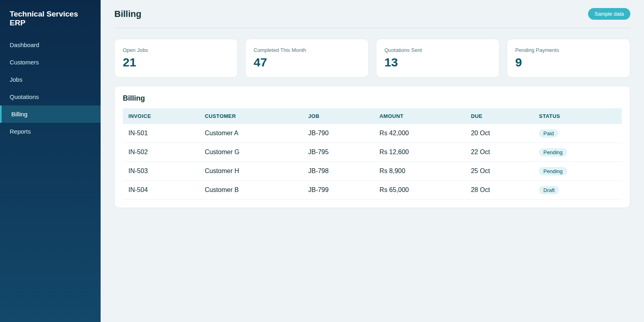This screenshot has width=644, height=322.
Task: Click job JB-798 in the table
Action: 318,171
